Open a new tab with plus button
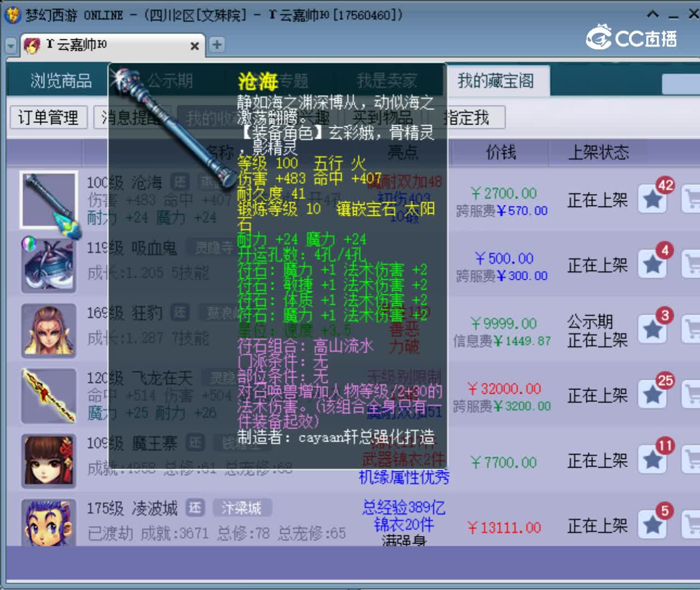 click(217, 45)
